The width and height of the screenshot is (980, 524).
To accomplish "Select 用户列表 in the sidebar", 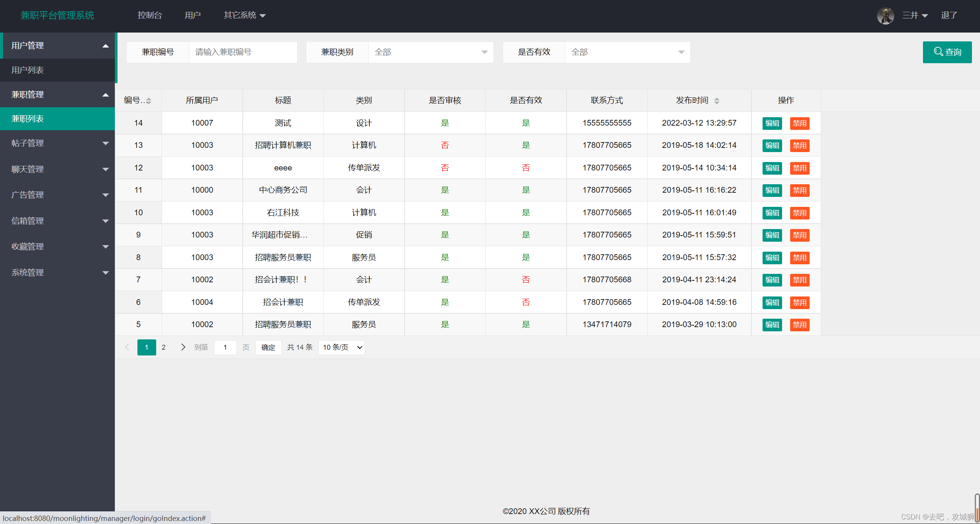I will (28, 70).
